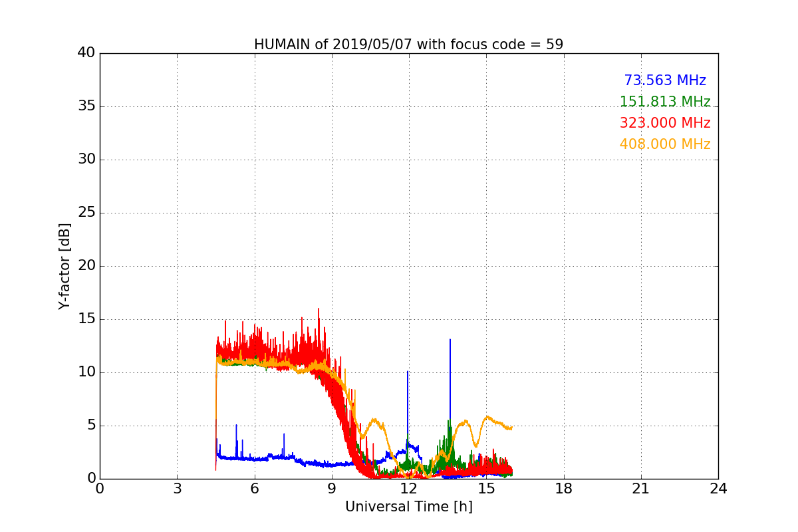Click the y-axis tick label '35'
This screenshot has width=798, height=532.
pyautogui.click(x=86, y=106)
